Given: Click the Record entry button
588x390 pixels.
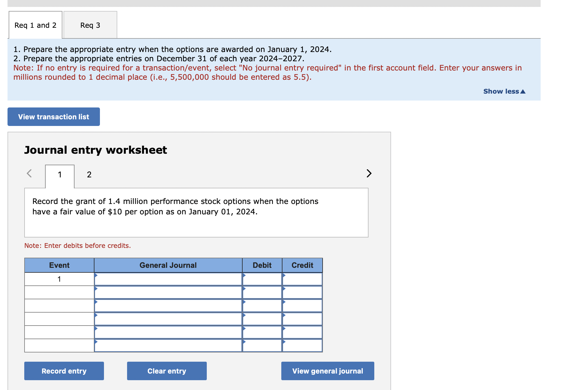Looking at the screenshot, I should pyautogui.click(x=64, y=371).
